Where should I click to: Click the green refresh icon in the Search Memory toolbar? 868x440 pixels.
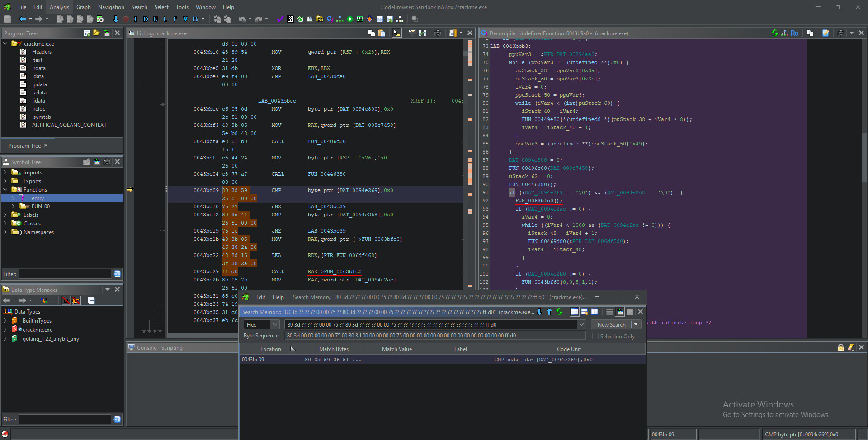pyautogui.click(x=559, y=312)
